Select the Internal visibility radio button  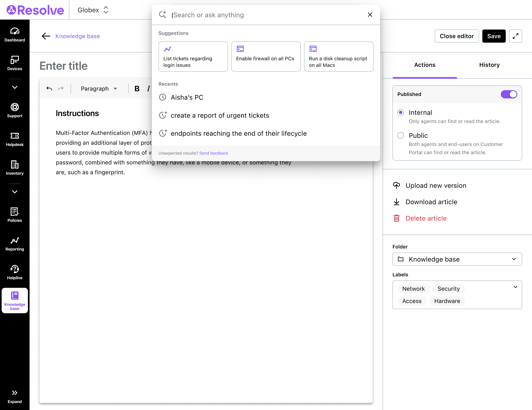coord(401,112)
